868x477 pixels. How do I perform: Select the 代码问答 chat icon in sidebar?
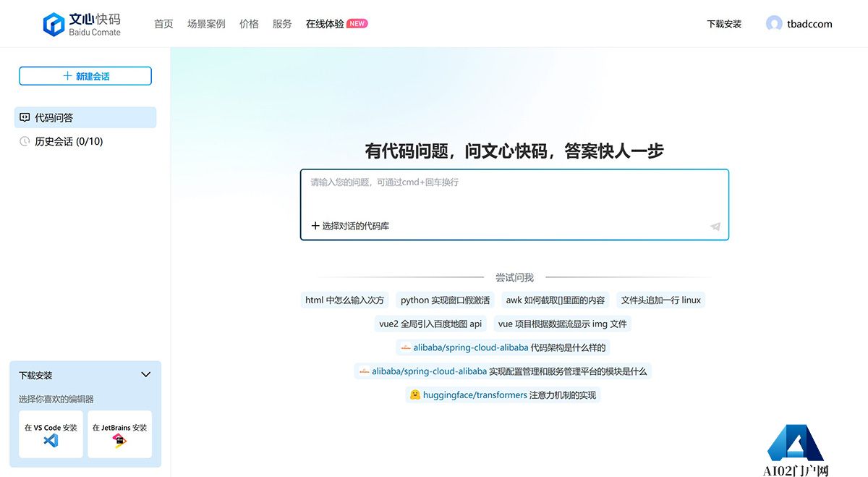pos(27,117)
